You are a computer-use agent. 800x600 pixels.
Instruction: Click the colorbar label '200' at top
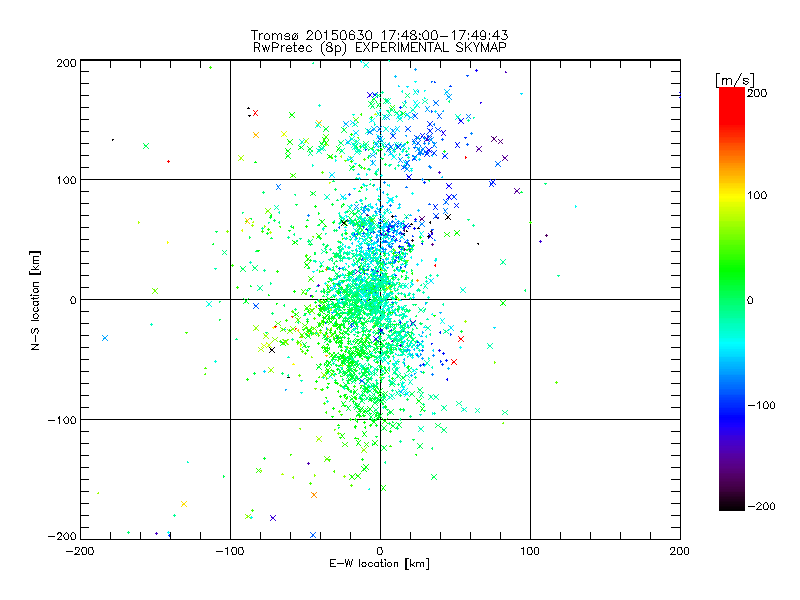pos(757,93)
